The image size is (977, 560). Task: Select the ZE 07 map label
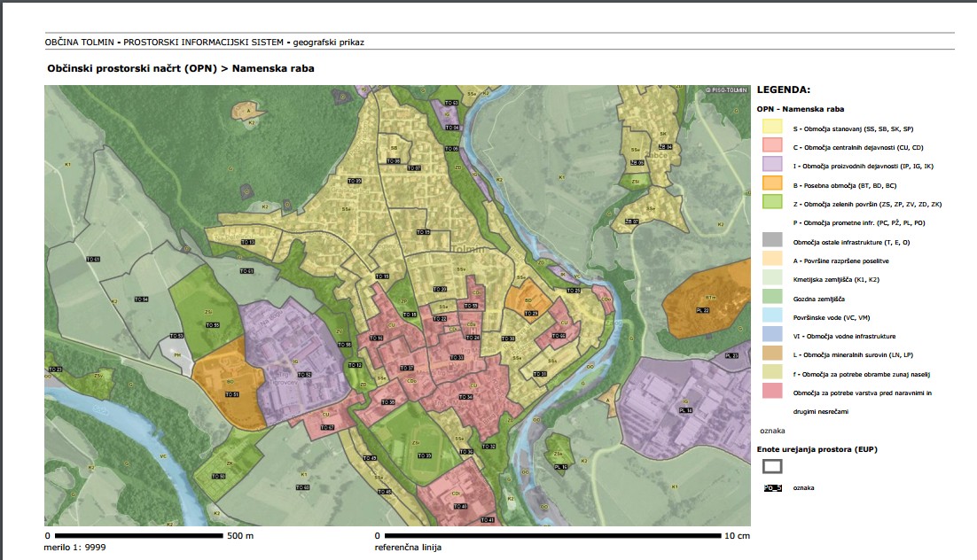coord(633,222)
